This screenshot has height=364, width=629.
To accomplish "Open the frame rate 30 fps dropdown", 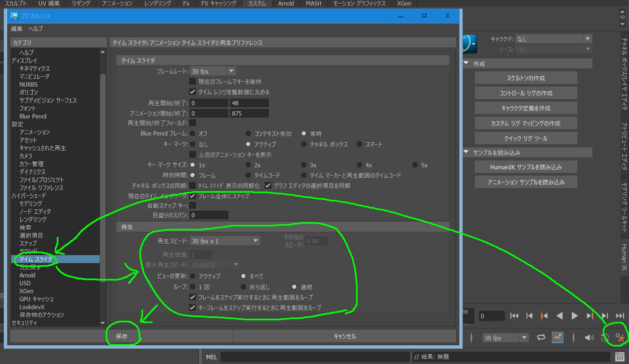I will [x=213, y=71].
